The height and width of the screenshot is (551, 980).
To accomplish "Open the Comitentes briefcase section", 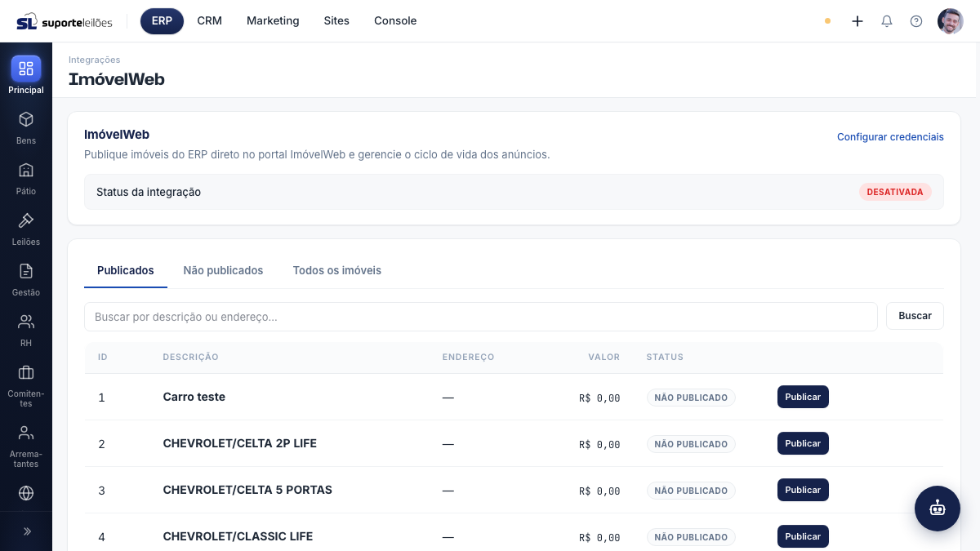I will coord(26,384).
